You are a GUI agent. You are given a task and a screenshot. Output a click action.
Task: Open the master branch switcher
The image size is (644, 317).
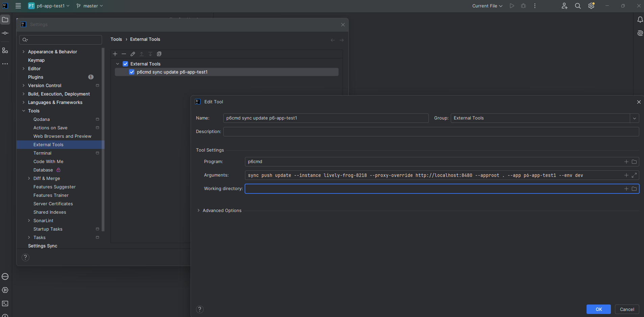(89, 6)
